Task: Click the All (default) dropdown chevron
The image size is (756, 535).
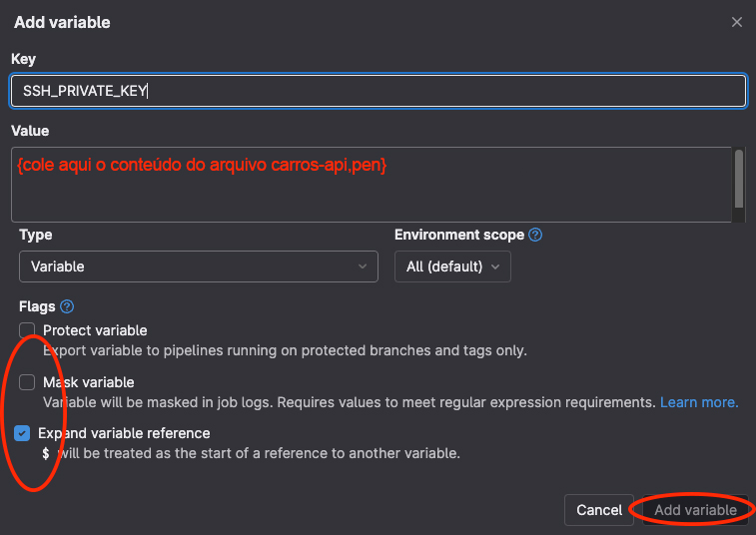Action: pos(495,267)
